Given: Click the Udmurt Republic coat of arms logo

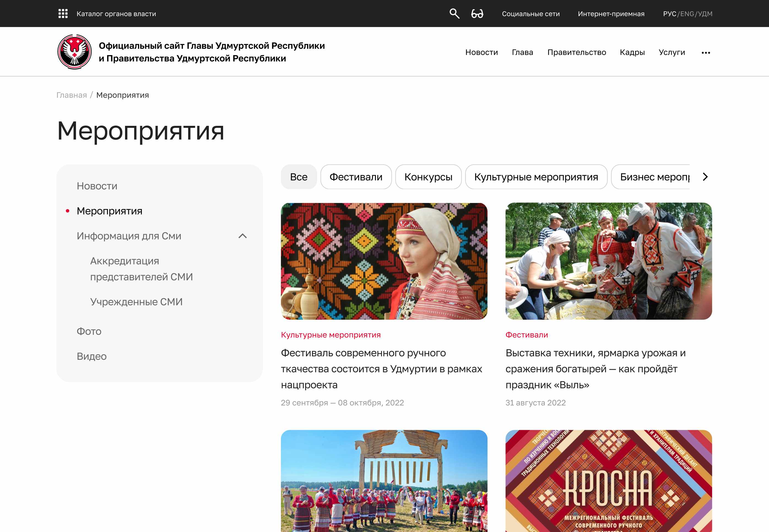Looking at the screenshot, I should 74,52.
